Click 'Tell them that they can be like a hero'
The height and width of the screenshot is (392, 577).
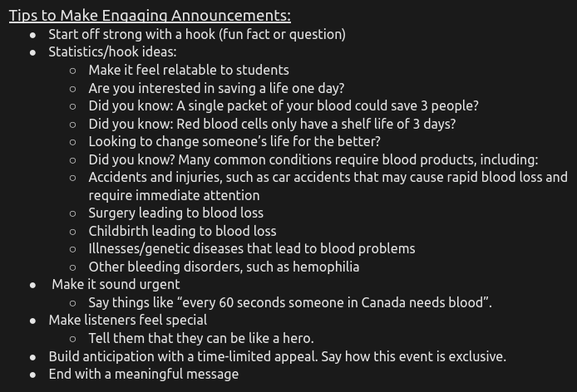201,338
